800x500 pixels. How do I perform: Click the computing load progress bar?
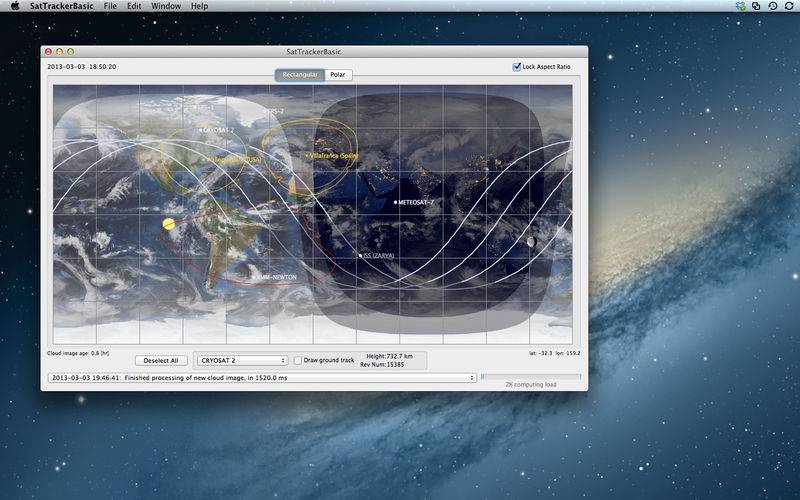click(x=531, y=377)
